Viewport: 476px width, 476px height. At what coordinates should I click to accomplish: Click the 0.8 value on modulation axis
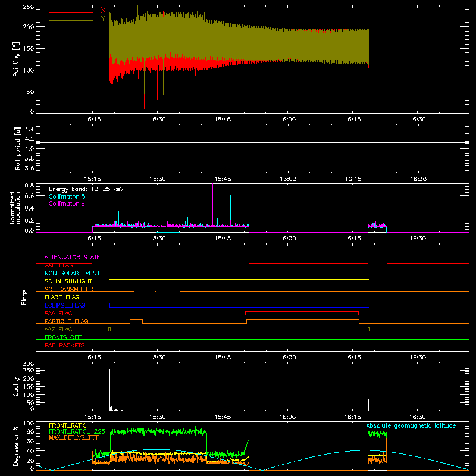click(x=29, y=185)
